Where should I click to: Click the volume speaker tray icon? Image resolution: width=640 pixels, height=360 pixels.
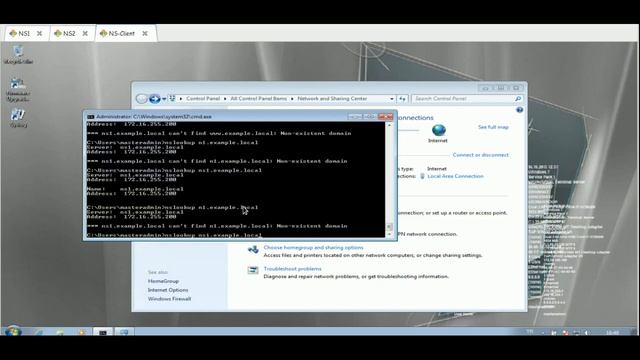click(x=587, y=333)
